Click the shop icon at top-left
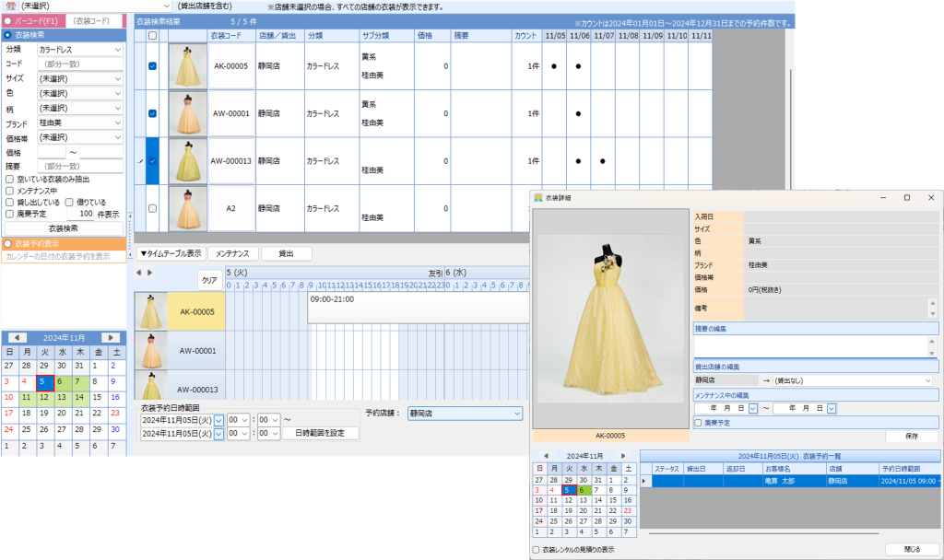This screenshot has height=560, width=944. coord(10,6)
